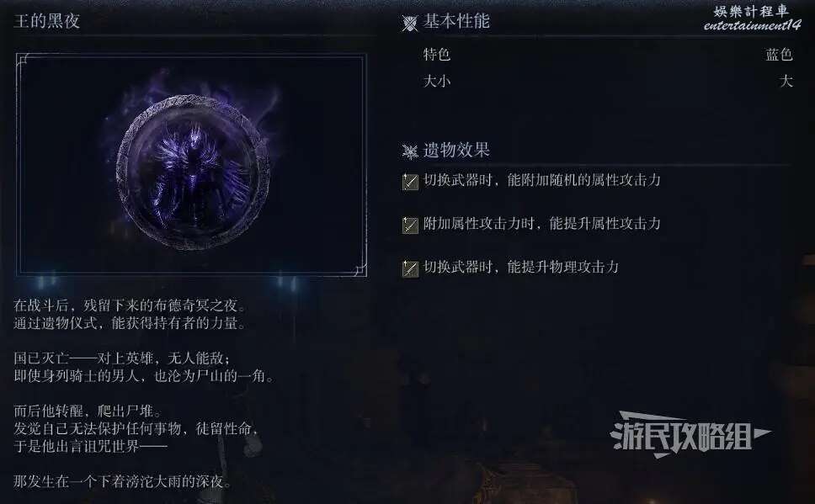Select effect text 附加属性攻击力时，能提升属性攻击力

(x=541, y=224)
